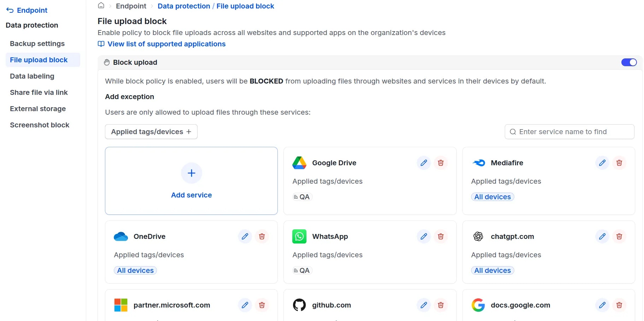Select External storage in the sidebar

click(x=37, y=109)
